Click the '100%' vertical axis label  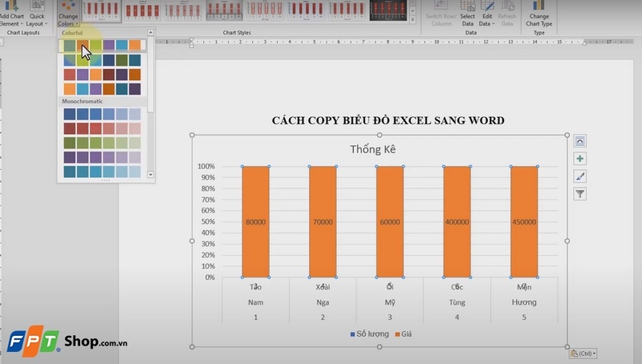coord(206,167)
